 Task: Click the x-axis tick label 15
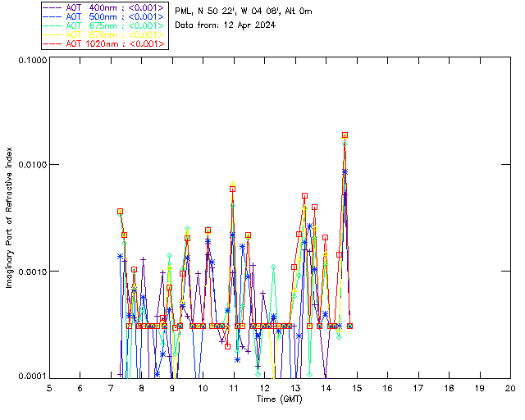[357, 388]
